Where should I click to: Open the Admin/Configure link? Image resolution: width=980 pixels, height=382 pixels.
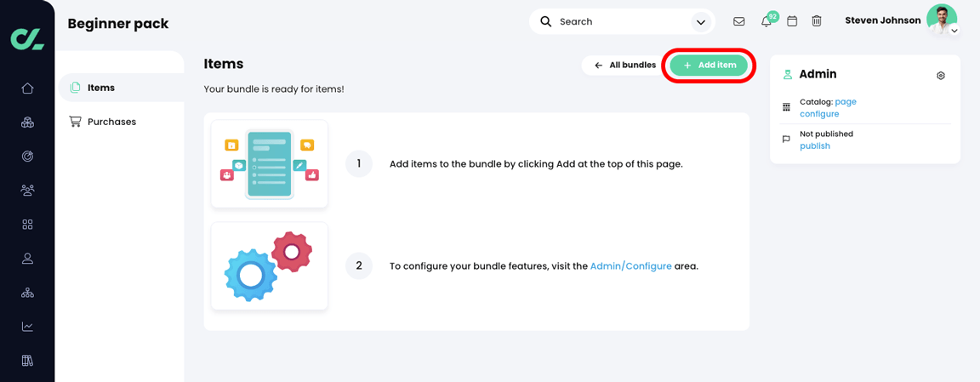coord(630,265)
